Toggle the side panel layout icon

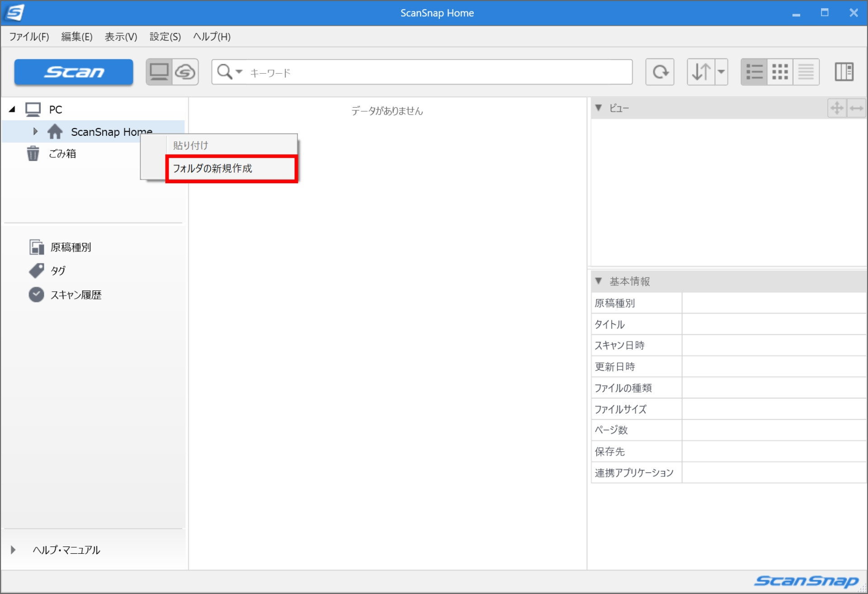pyautogui.click(x=844, y=72)
